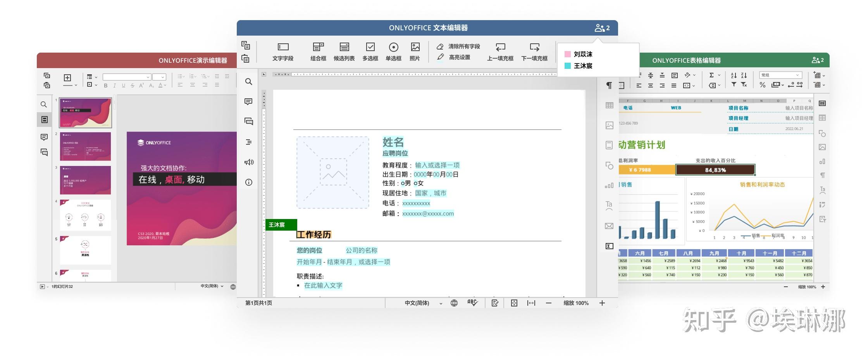Insert a combo box (组合框) form field

pyautogui.click(x=318, y=52)
